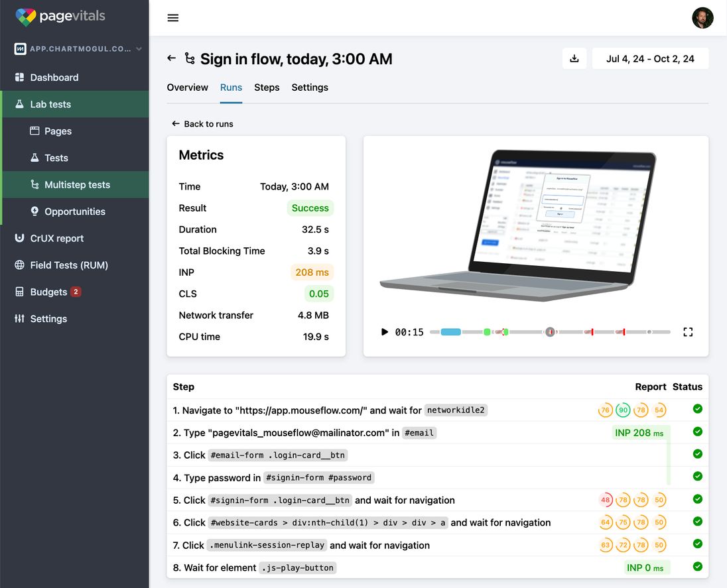Image resolution: width=727 pixels, height=588 pixels.
Task: Click the user profile avatar
Action: coord(702,18)
